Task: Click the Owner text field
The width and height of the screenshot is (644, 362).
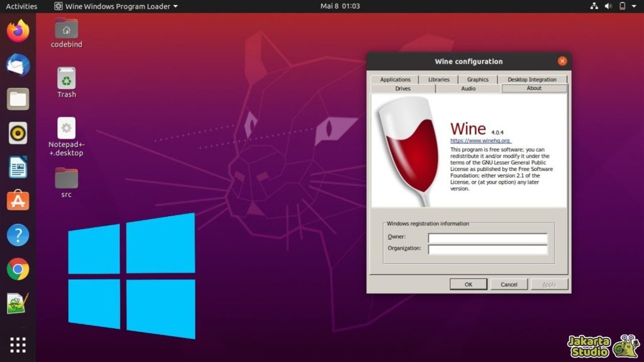Action: 487,238
